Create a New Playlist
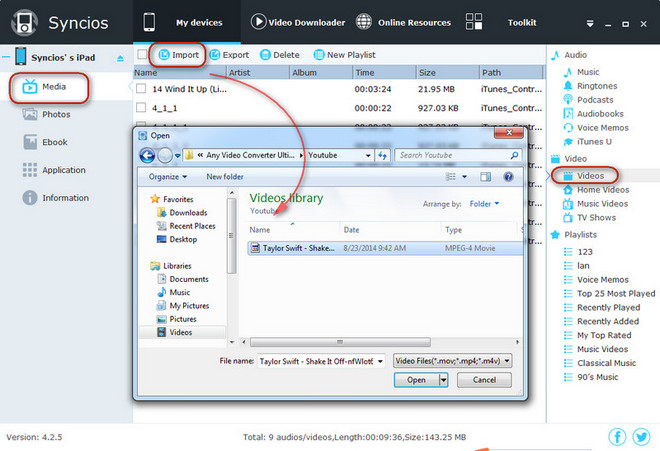 tap(345, 55)
